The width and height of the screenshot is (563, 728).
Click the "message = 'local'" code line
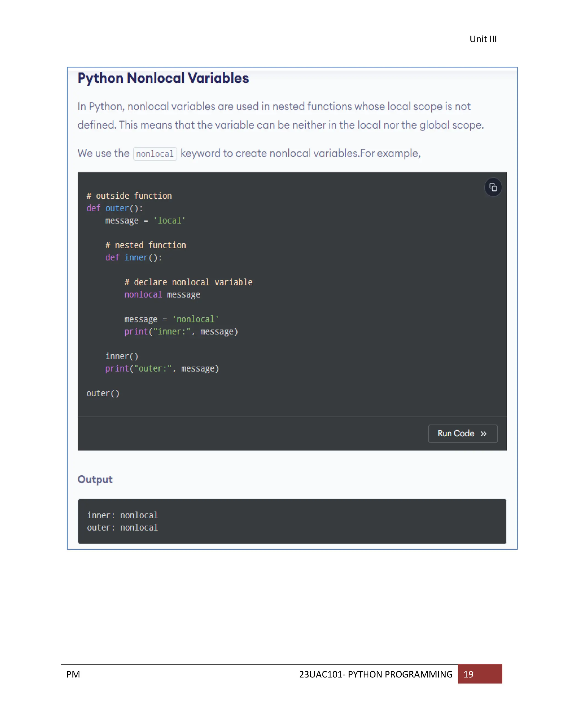point(145,221)
